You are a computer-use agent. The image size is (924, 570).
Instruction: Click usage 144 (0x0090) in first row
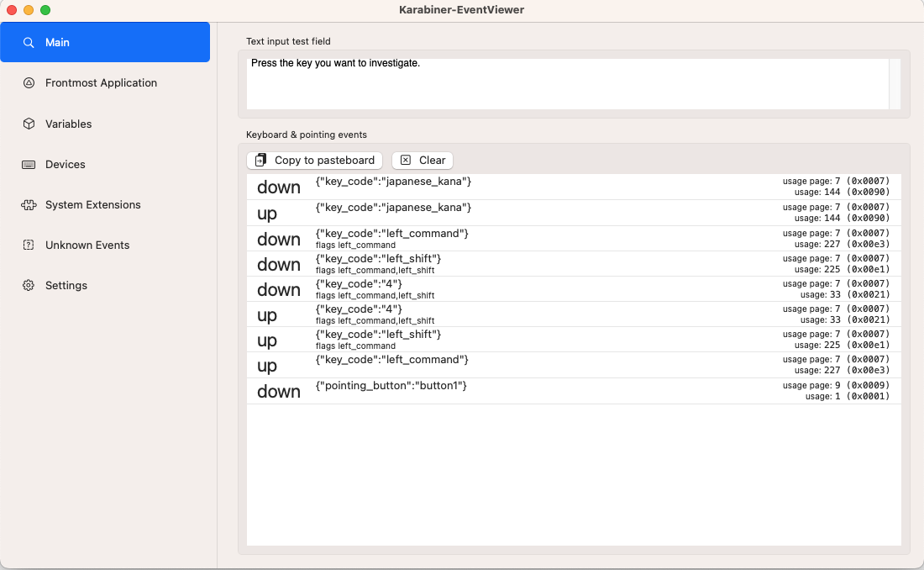[842, 193]
